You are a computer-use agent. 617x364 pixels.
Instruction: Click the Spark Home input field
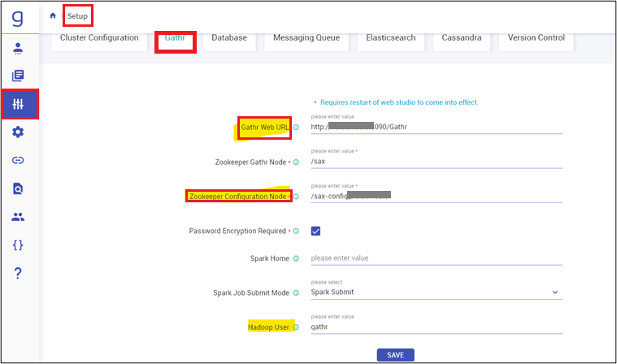pyautogui.click(x=436, y=258)
